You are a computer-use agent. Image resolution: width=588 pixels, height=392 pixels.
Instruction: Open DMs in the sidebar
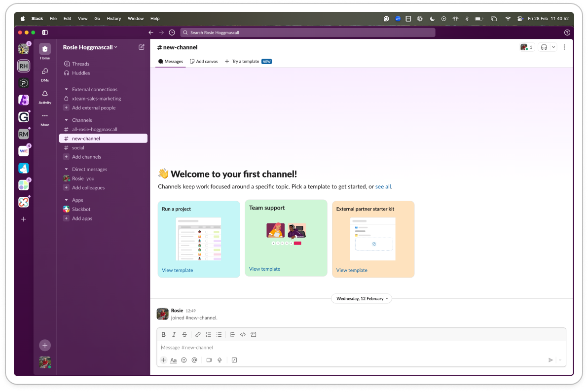tap(44, 74)
